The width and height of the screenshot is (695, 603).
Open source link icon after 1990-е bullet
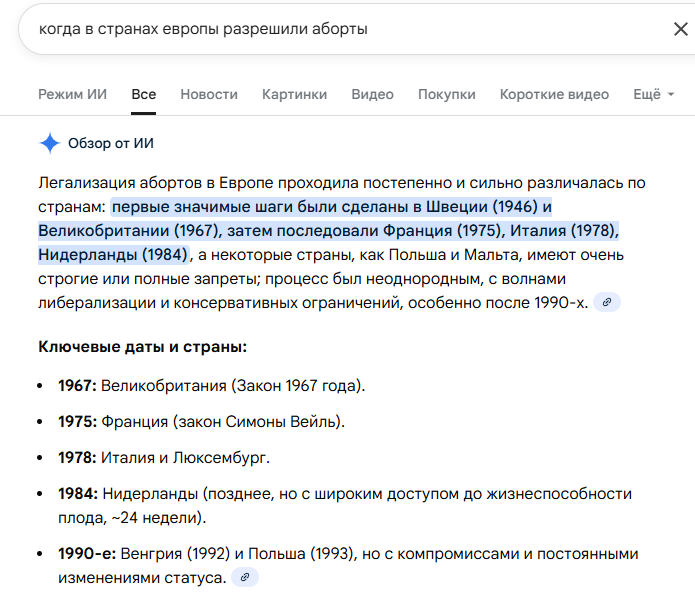pos(245,577)
